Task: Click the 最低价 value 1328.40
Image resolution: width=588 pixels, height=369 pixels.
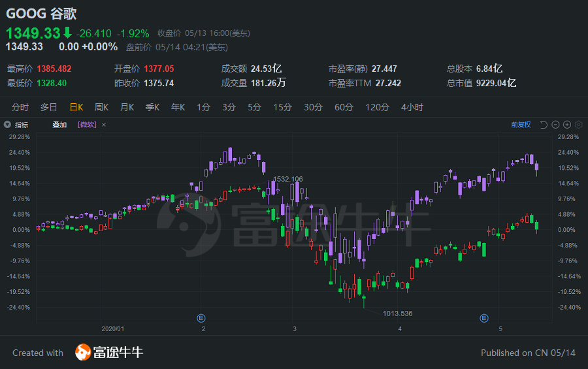Action: point(52,83)
